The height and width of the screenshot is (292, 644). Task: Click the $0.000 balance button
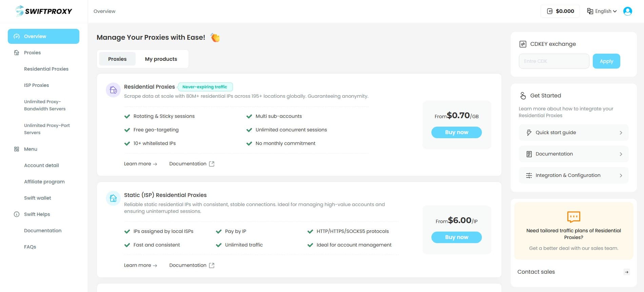[561, 11]
